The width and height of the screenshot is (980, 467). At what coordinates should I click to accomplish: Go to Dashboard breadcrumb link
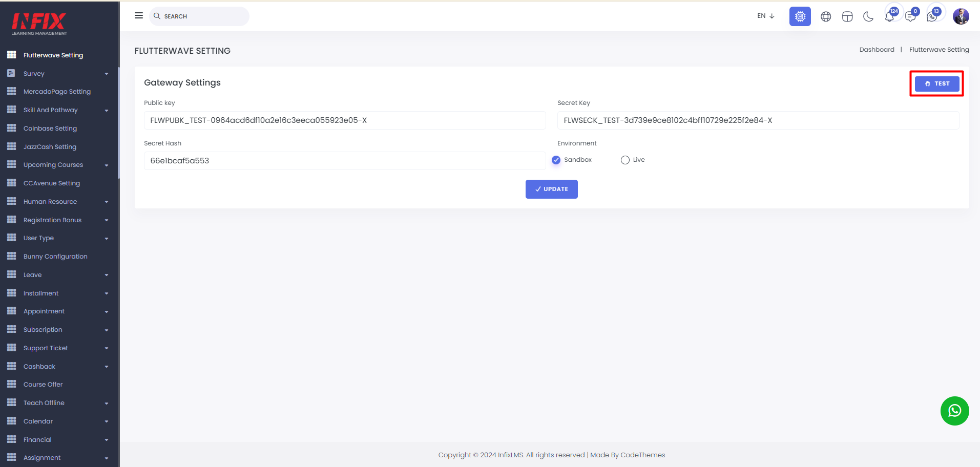tap(877, 50)
